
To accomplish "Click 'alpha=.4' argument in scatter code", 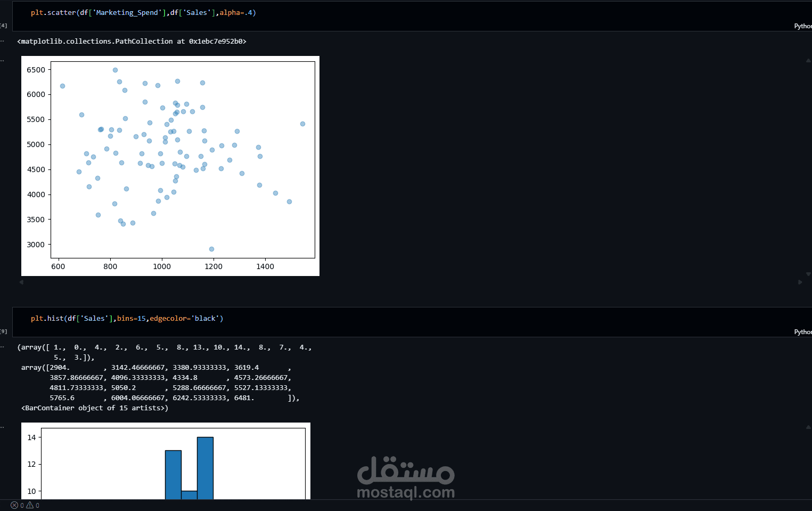I will point(235,13).
